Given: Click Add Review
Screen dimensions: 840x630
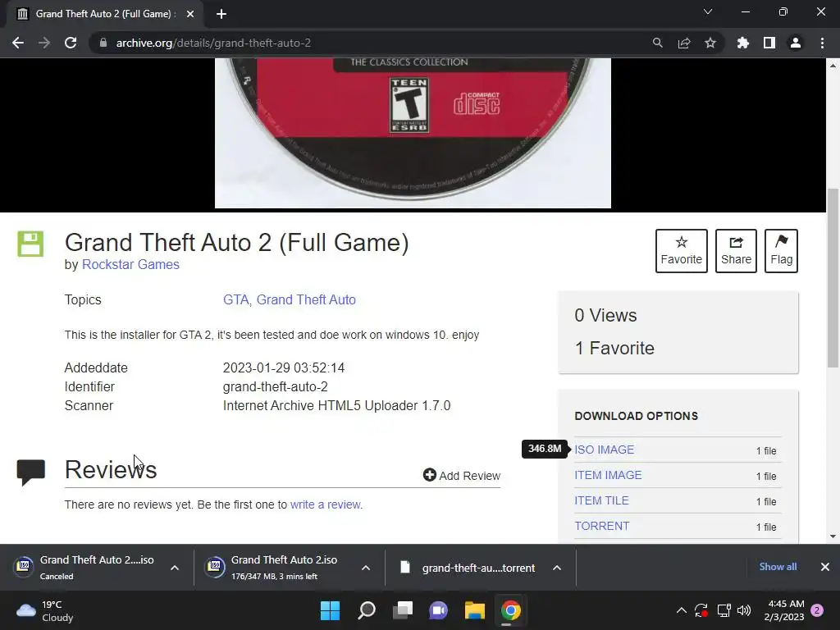Looking at the screenshot, I should pyautogui.click(x=462, y=475).
